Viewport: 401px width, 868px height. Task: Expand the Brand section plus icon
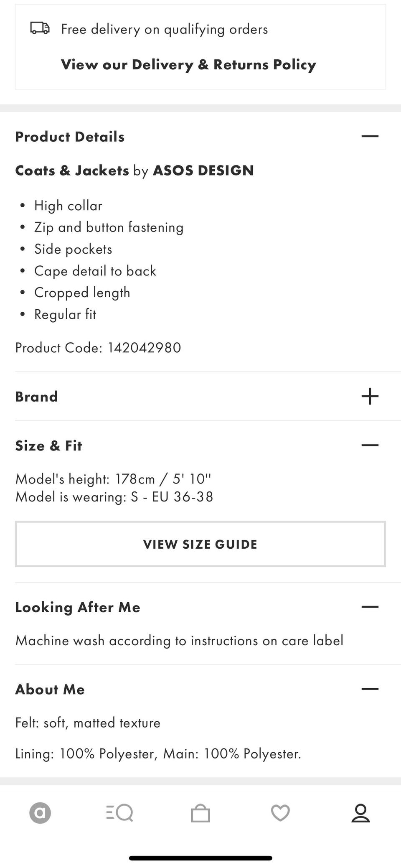click(370, 396)
